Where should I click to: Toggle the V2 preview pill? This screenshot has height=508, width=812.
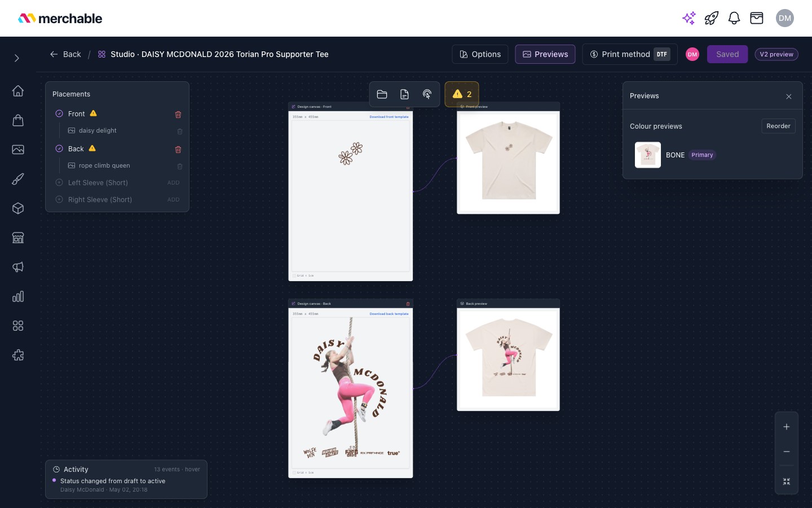coord(776,54)
